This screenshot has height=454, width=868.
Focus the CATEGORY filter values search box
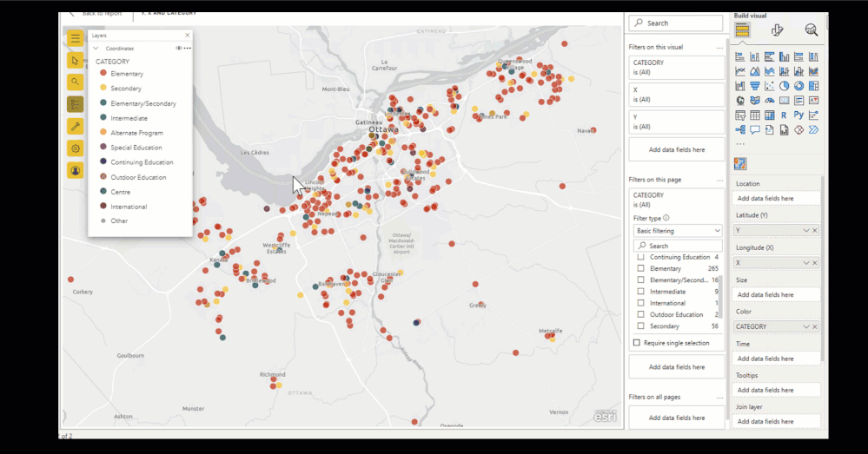point(678,246)
